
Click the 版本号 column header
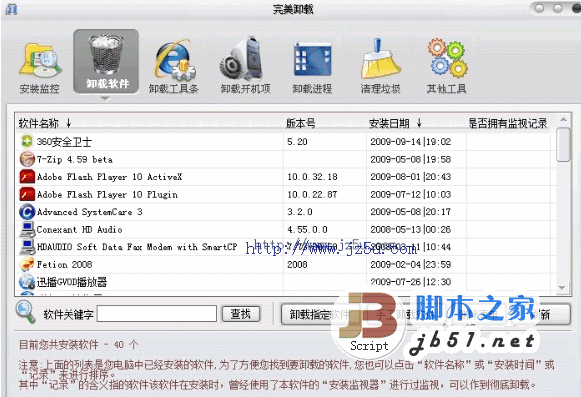click(x=301, y=123)
